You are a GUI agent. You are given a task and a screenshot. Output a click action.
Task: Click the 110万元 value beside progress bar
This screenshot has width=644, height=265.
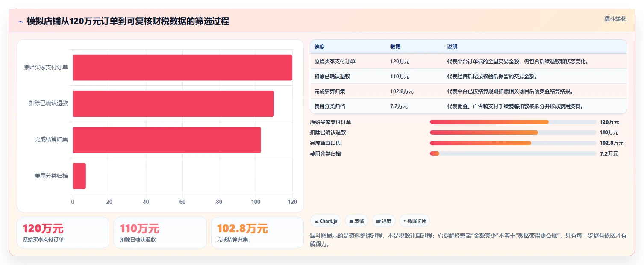point(609,132)
